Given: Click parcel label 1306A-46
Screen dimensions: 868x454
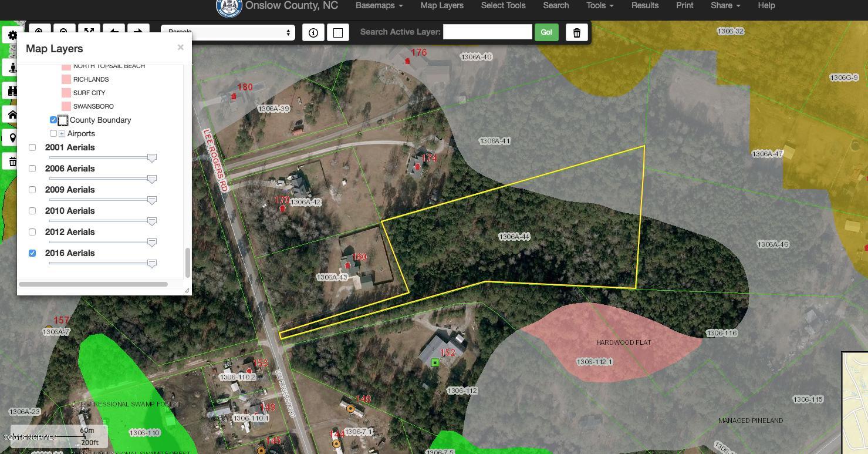Looking at the screenshot, I should [x=773, y=244].
